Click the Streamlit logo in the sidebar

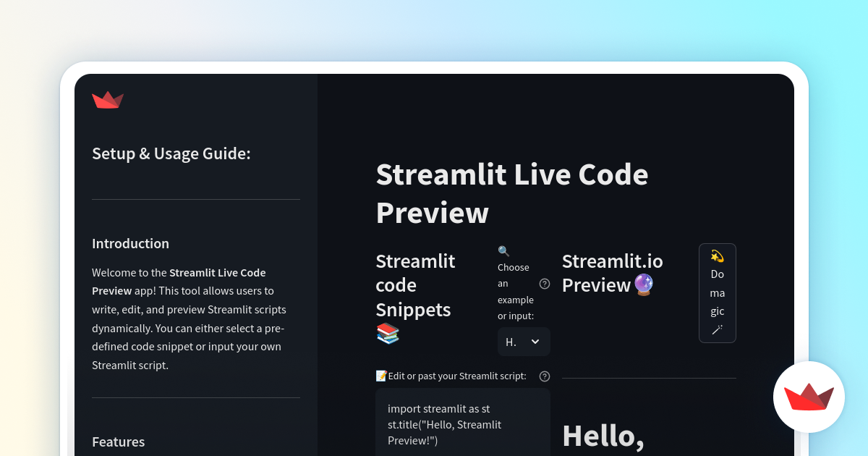click(x=108, y=100)
